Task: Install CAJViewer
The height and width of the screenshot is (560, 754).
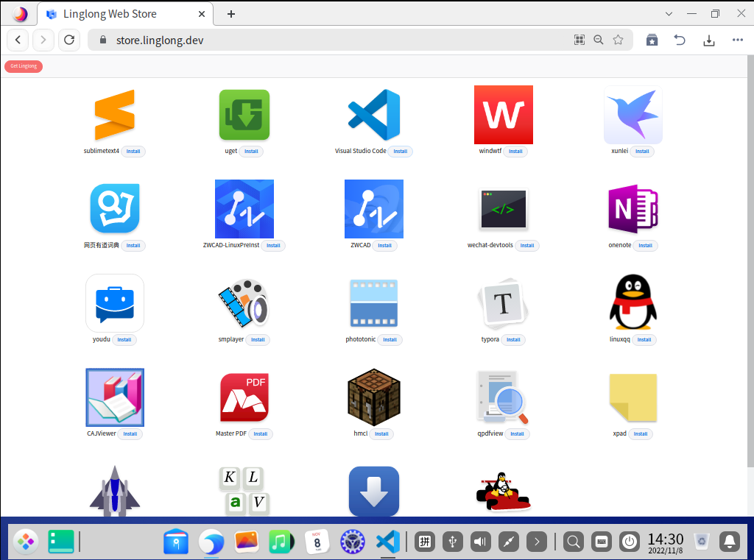Action: [130, 434]
